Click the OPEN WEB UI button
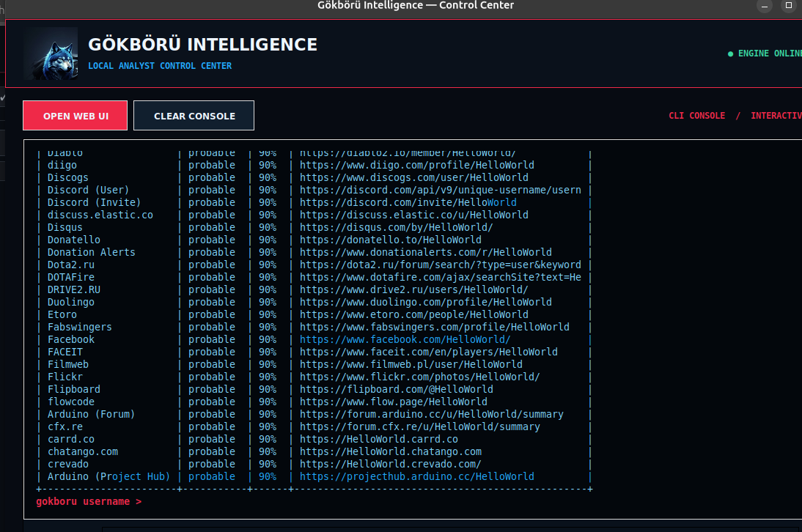Viewport: 802px width, 532px height. [76, 116]
